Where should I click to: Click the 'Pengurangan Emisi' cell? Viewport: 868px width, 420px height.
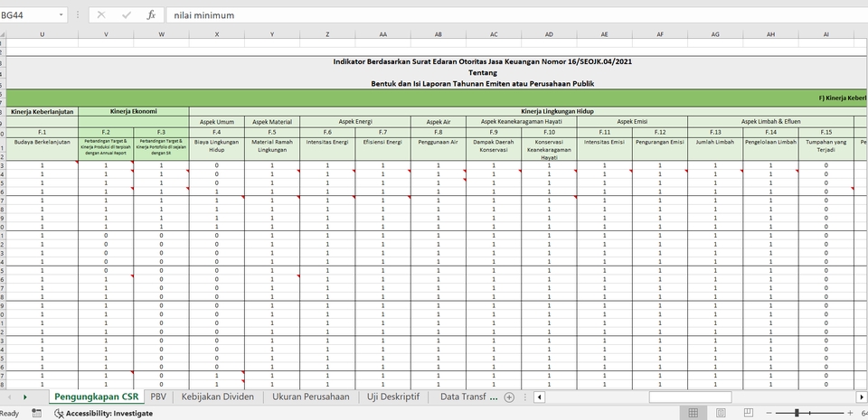click(659, 149)
